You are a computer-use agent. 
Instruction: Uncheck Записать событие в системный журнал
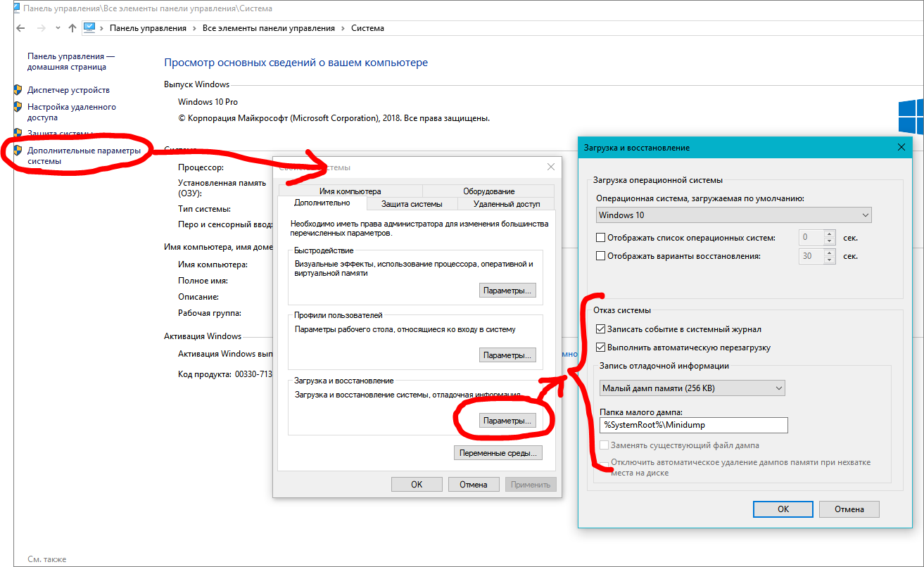600,329
